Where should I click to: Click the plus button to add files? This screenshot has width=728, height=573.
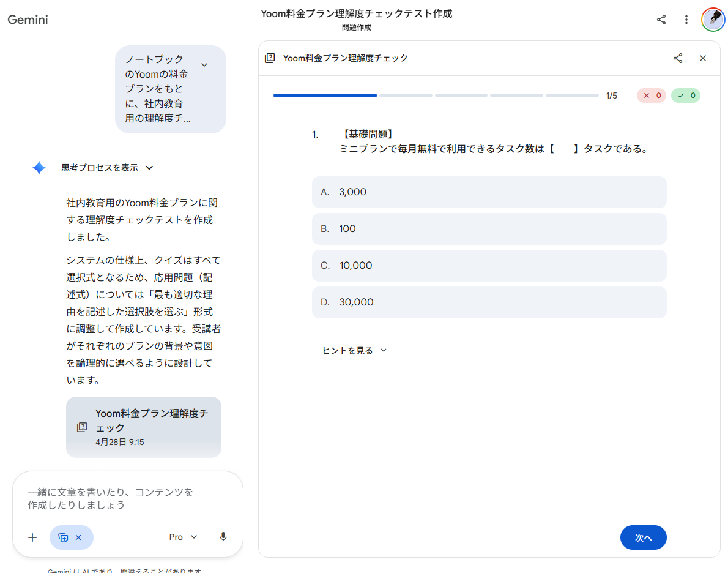(x=32, y=537)
